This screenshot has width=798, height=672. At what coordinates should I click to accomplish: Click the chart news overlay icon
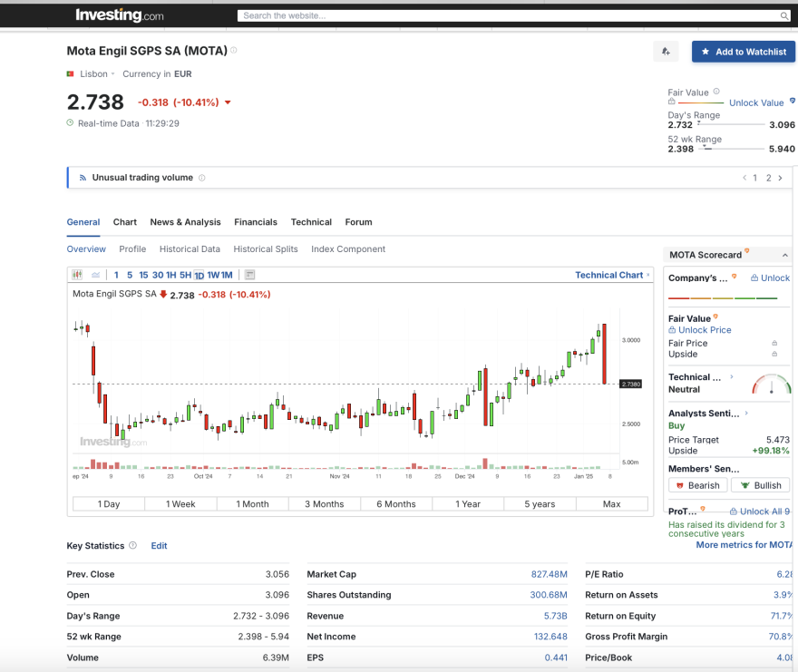point(249,275)
